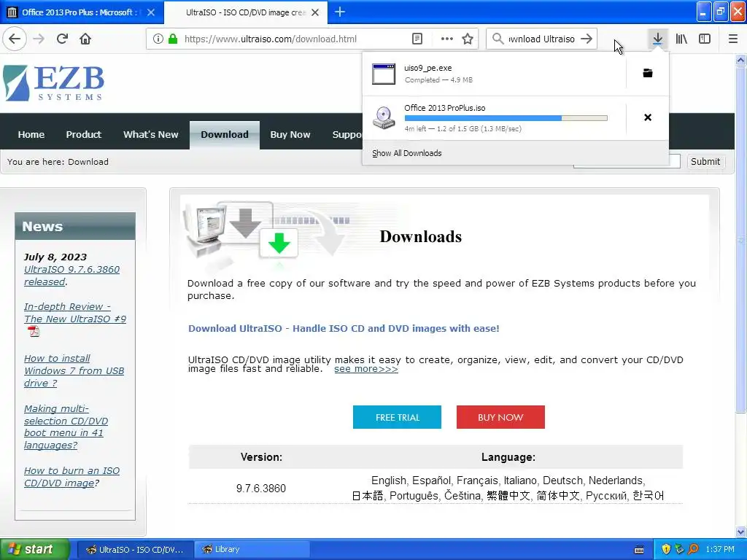Open the Firefox hamburger menu
This screenshot has height=560, width=747.
tap(733, 39)
